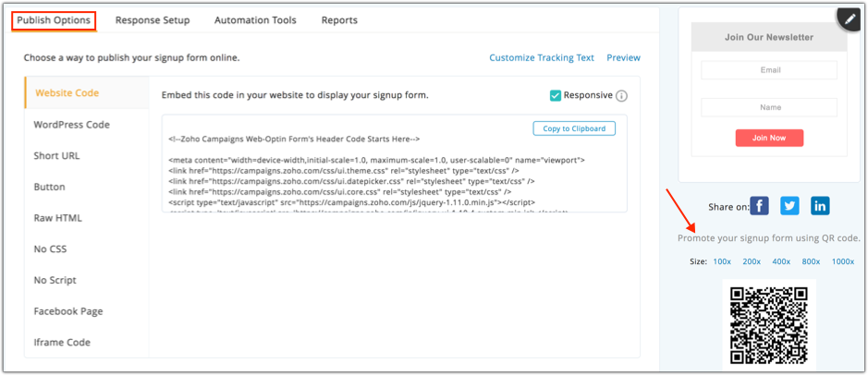Share signup form on Facebook icon

(760, 206)
